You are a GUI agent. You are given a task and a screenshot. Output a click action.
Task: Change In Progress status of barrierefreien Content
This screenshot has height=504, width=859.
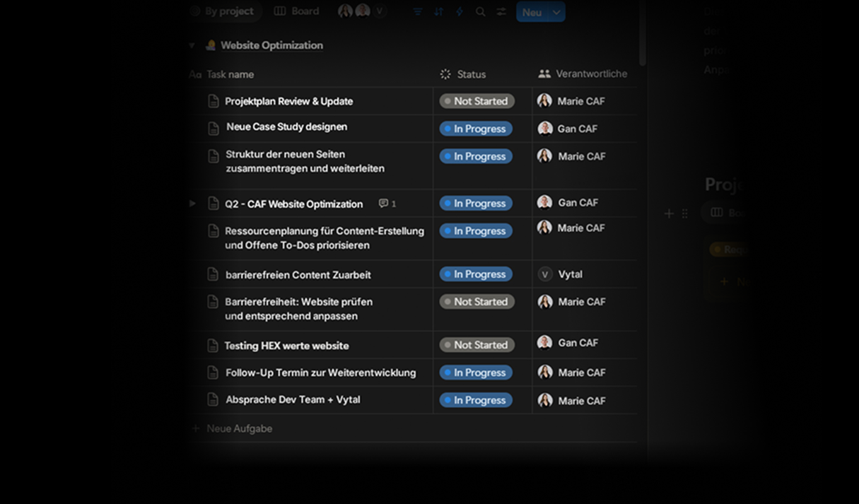pyautogui.click(x=476, y=274)
